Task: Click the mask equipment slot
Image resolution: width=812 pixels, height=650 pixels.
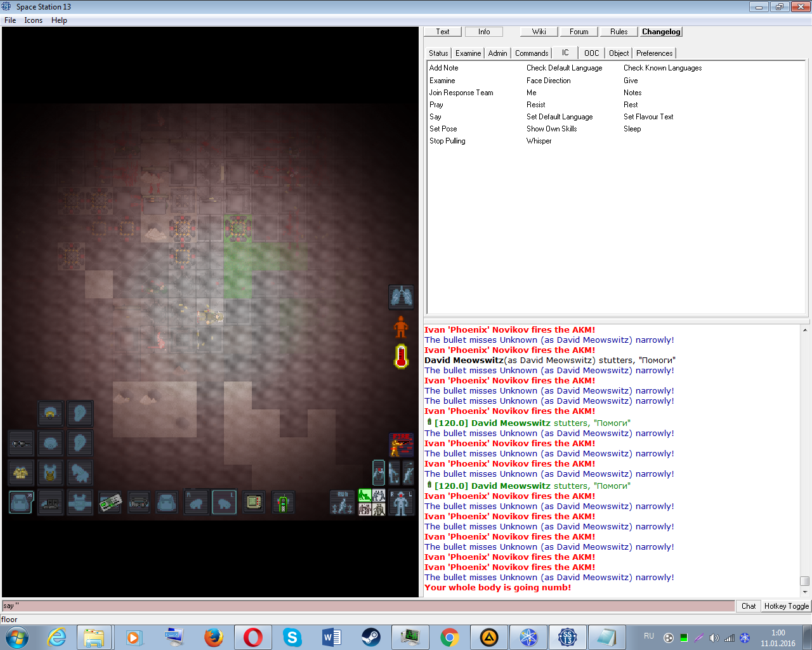Action: click(50, 443)
